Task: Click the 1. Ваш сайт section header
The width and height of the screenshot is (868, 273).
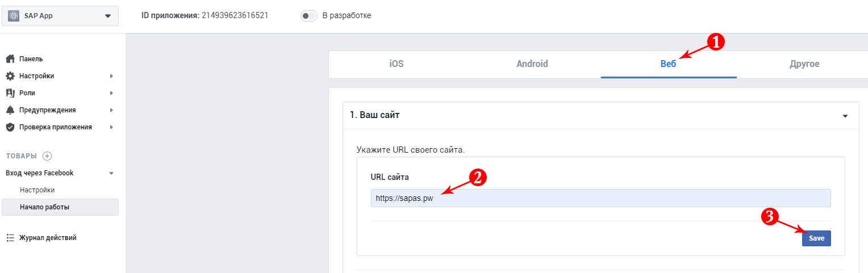Action: [601, 115]
